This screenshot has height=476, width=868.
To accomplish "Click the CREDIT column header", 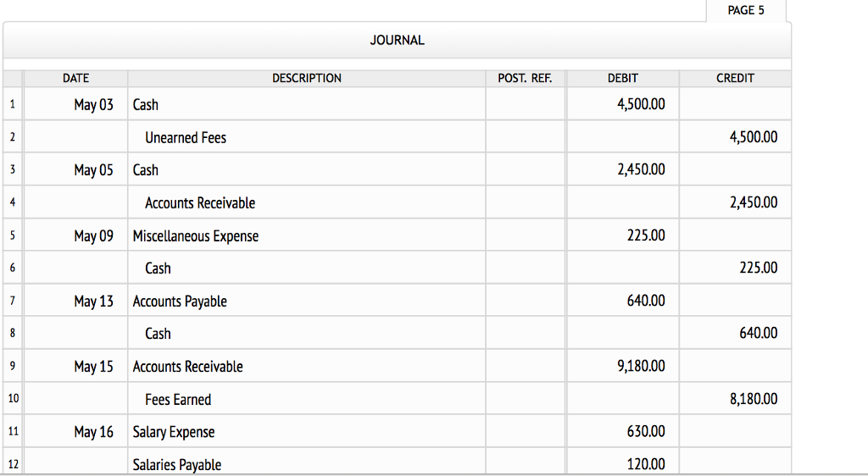I will [x=735, y=79].
